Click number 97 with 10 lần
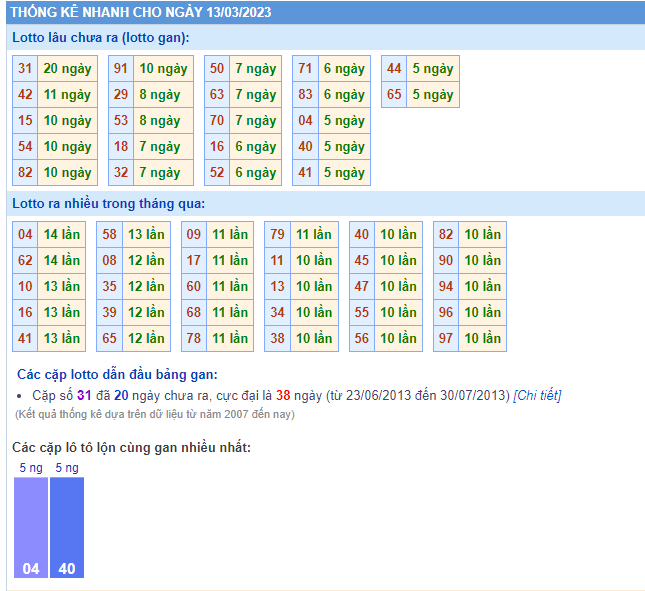The height and width of the screenshot is (591, 645). (446, 339)
